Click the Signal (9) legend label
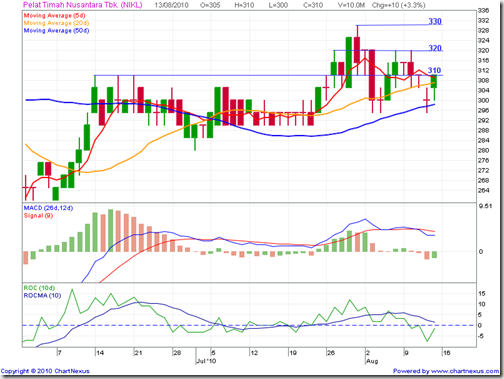Viewport: 504px width, 379px height. [38, 216]
